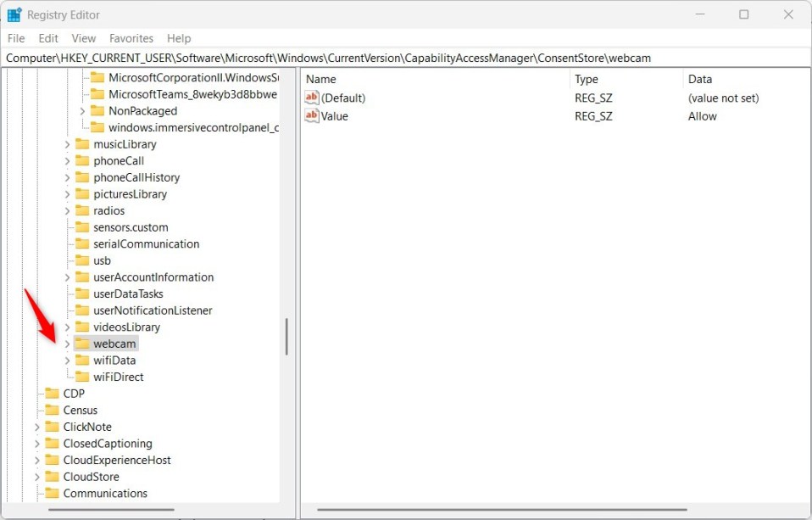Click the CDP folder icon
Image resolution: width=812 pixels, height=520 pixels.
[52, 394]
